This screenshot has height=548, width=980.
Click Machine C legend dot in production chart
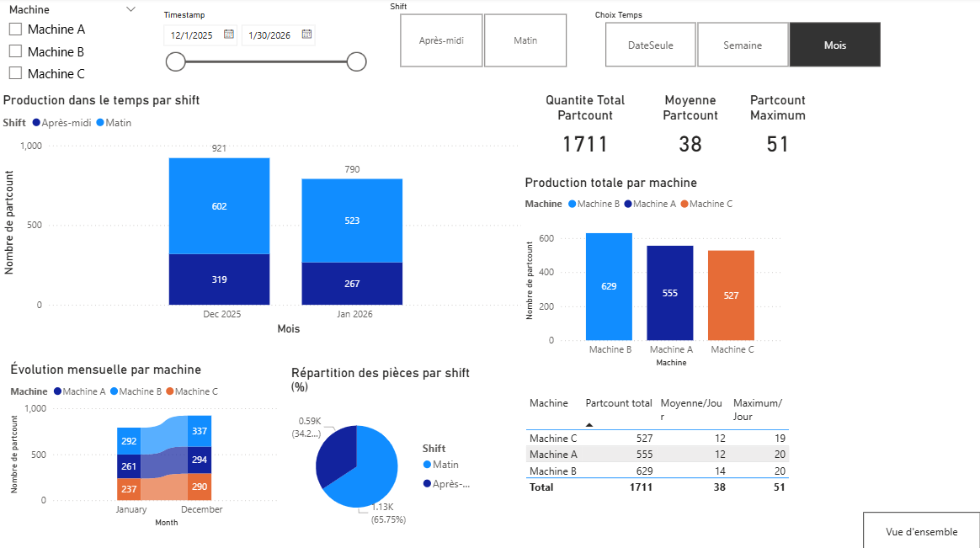coord(684,204)
